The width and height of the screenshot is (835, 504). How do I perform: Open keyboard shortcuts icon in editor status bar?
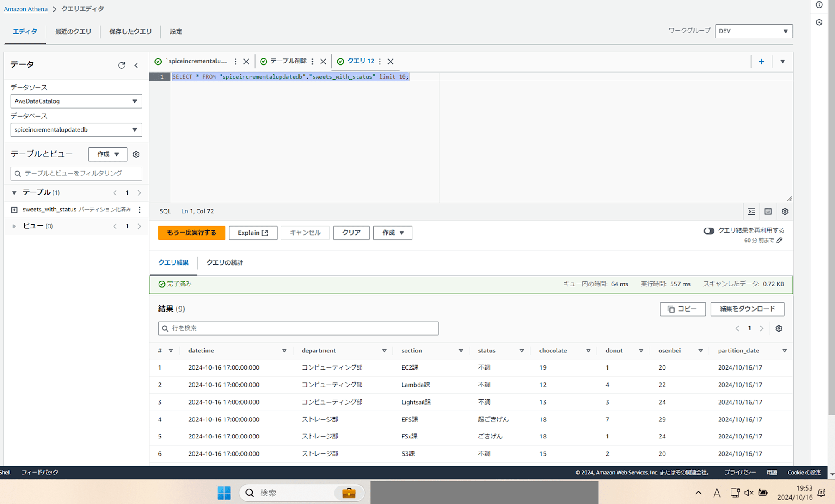[x=768, y=211]
